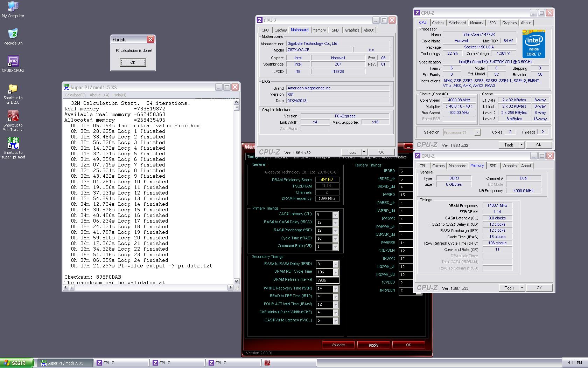Image resolution: width=588 pixels, height=368 pixels.
Task: Expand Command Rate (CR) dropdown in MemTweak
Action: [x=335, y=247]
